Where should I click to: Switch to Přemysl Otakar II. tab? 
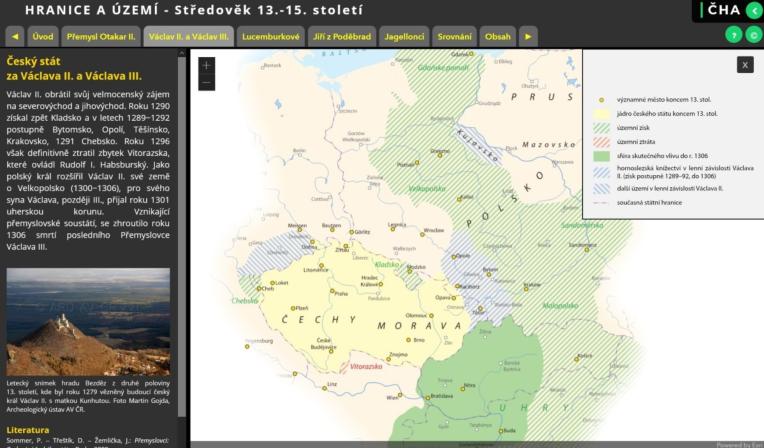pos(101,37)
